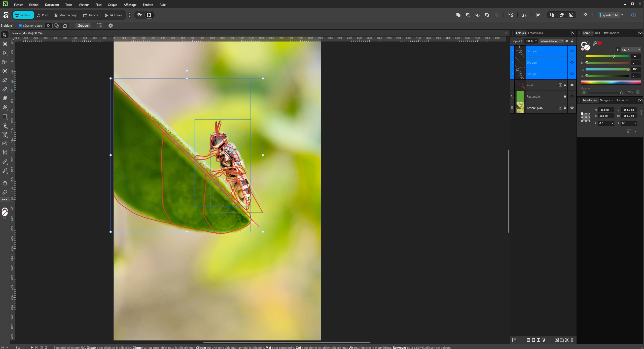
Task: Hide the Pixel layer
Action: [572, 85]
